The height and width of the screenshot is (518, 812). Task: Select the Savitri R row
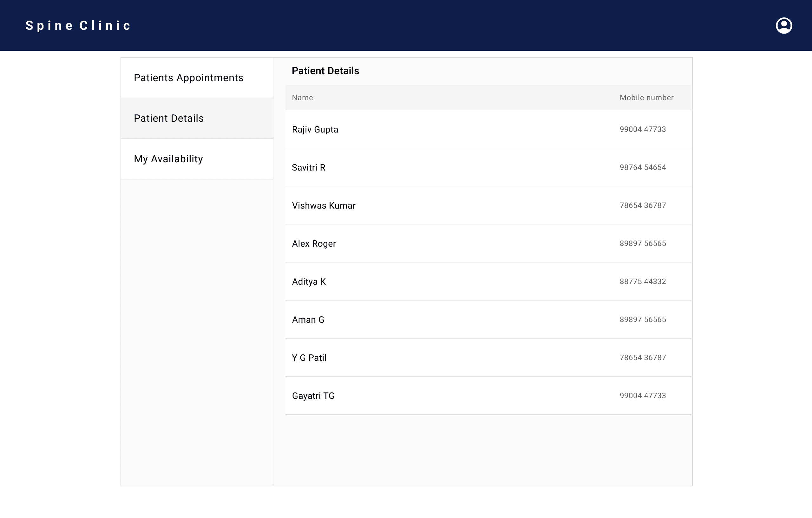tap(308, 167)
